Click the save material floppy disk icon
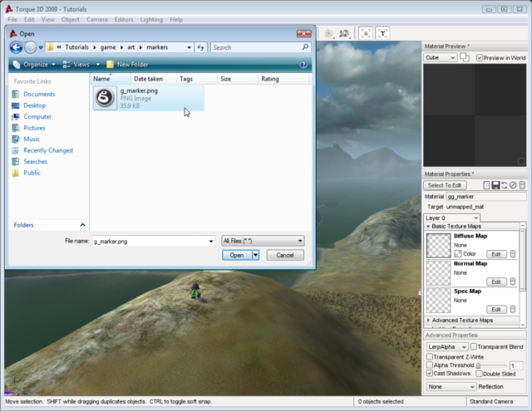532x411 pixels. (495, 185)
